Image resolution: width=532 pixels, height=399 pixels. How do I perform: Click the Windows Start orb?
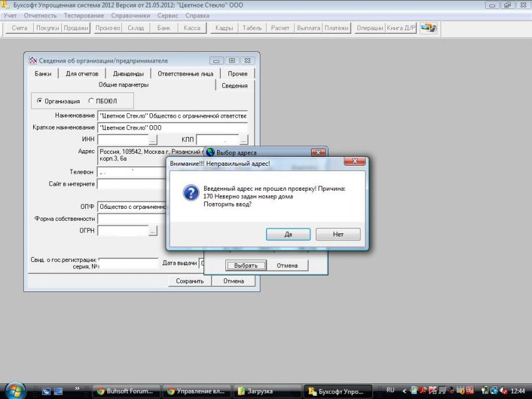[14, 391]
